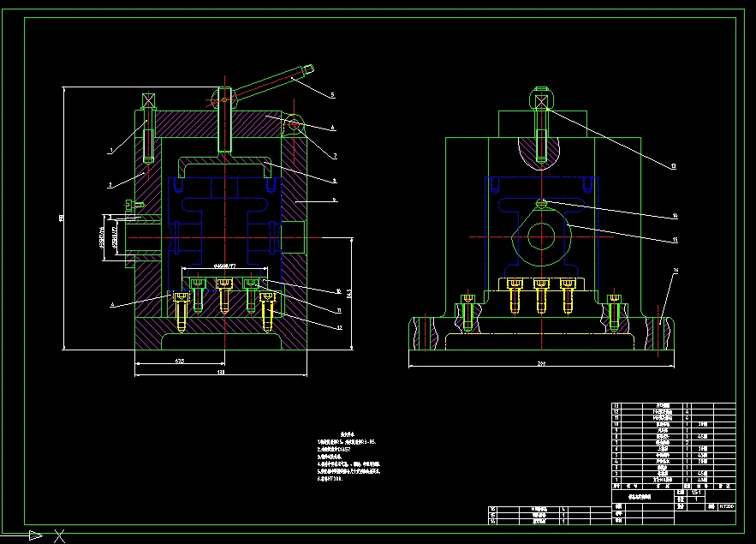
Task: Click the UCS X axis marker
Action: click(x=59, y=535)
